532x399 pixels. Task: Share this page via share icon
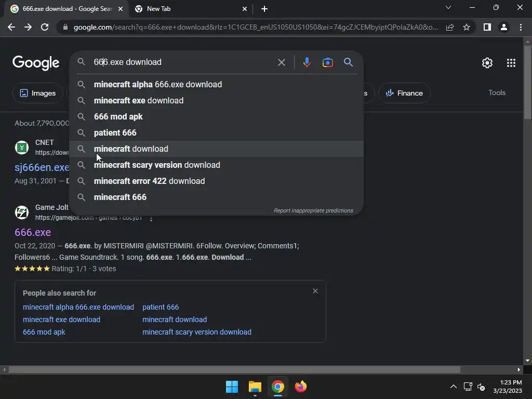450,27
